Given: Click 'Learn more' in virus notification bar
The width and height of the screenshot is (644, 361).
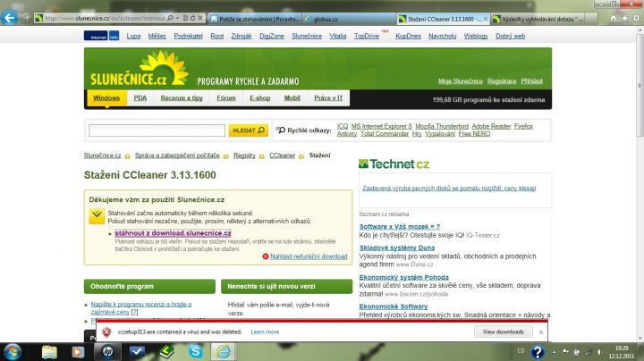Looking at the screenshot, I should click(x=265, y=332).
